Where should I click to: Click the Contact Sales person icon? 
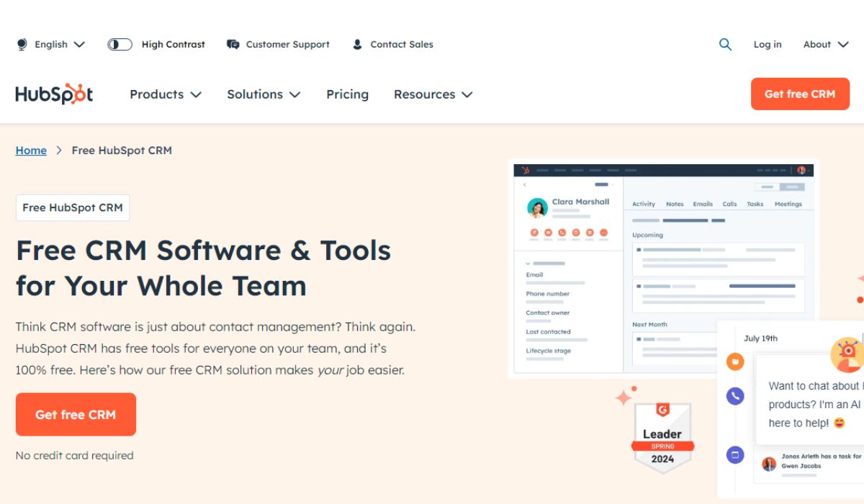357,45
